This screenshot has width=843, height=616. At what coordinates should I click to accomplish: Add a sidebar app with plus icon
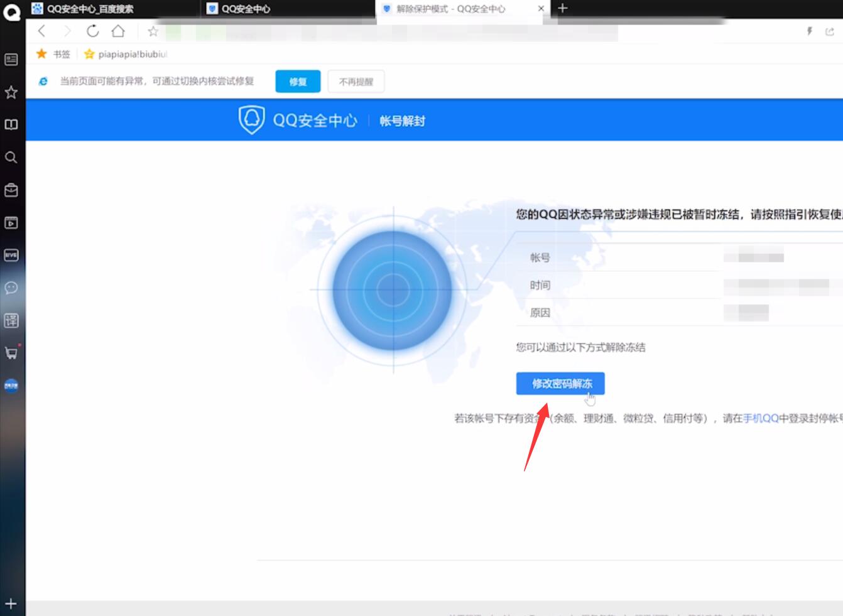11,604
